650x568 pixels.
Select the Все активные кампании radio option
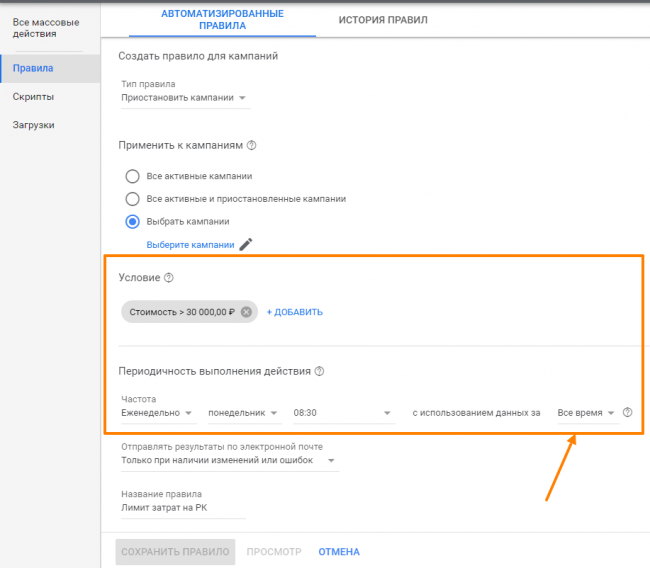click(132, 176)
